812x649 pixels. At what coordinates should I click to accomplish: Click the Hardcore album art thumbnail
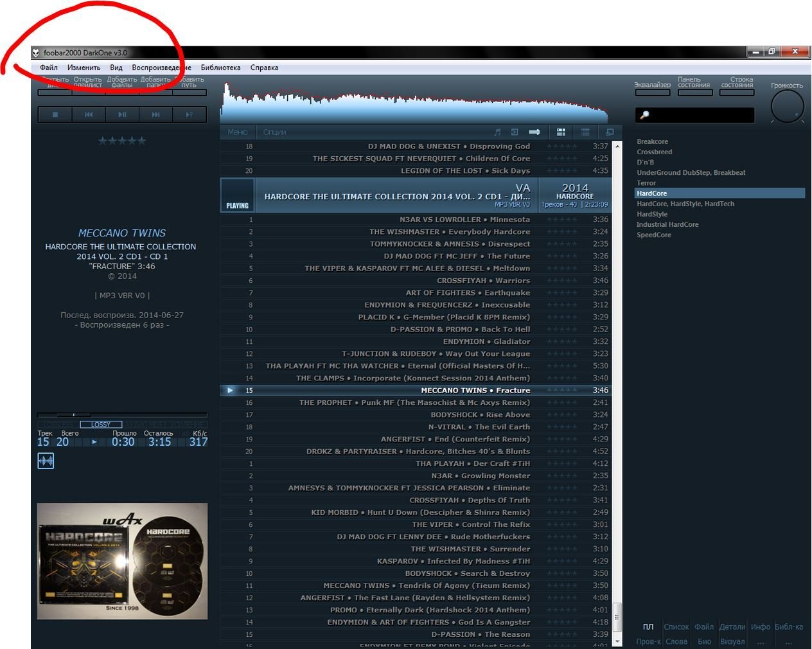pyautogui.click(x=122, y=562)
